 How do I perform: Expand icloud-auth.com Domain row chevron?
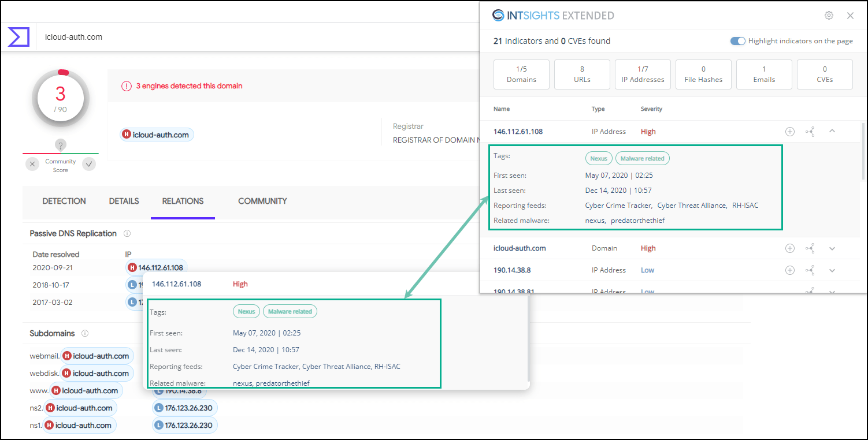832,249
